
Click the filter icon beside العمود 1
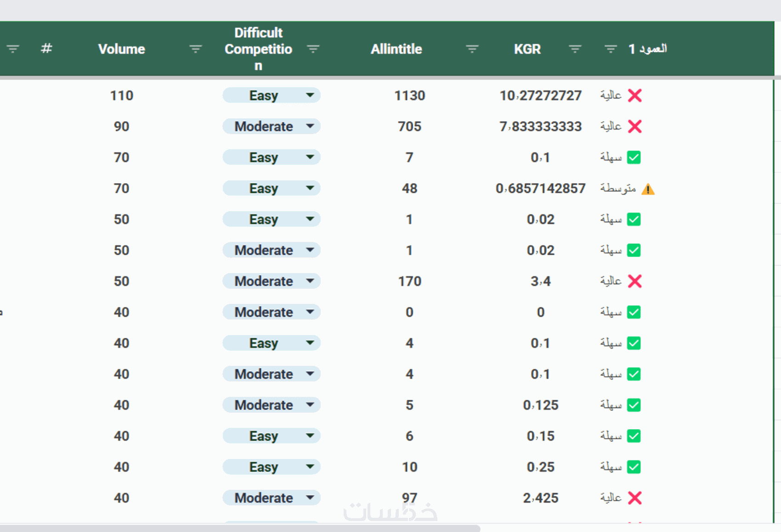coord(611,49)
